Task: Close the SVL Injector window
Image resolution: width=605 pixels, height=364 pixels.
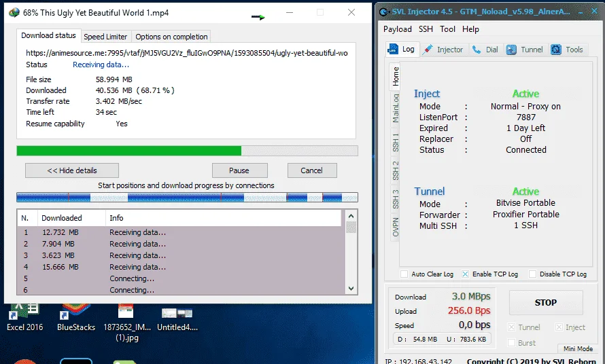Action: pyautogui.click(x=595, y=11)
